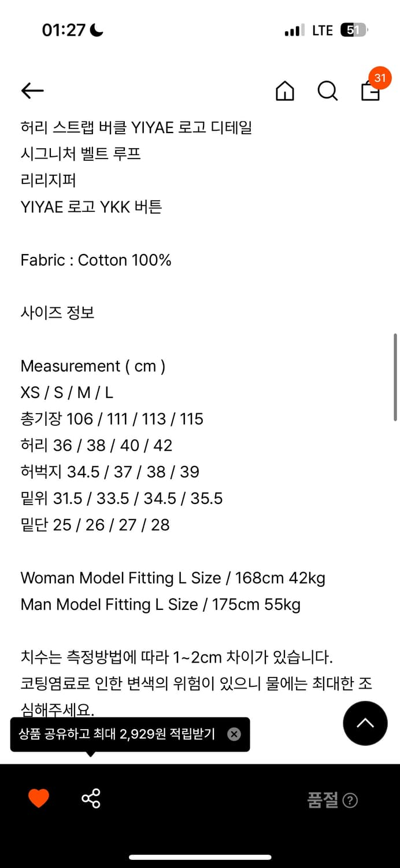Open the shopping bag with 31 items
This screenshot has width=400, height=868.
pyautogui.click(x=370, y=93)
